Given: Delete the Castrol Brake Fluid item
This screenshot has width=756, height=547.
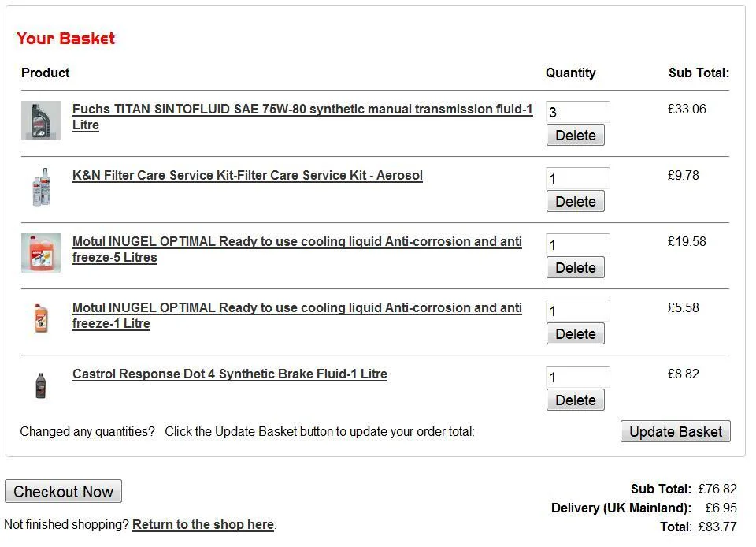Looking at the screenshot, I should point(575,400).
